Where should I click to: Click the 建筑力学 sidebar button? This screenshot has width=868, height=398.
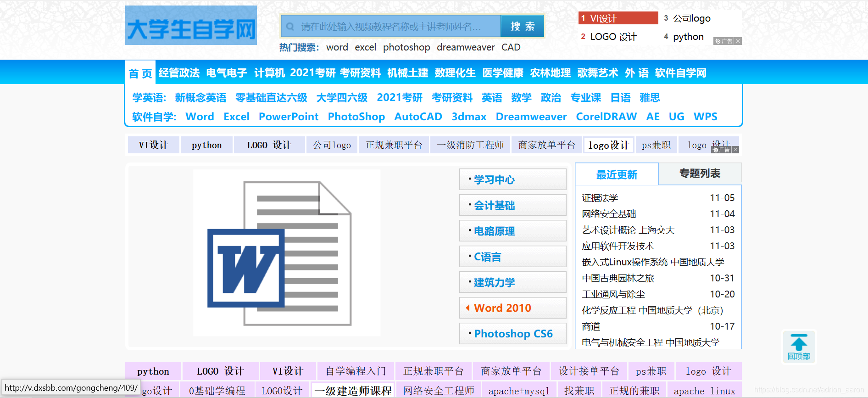(x=513, y=282)
